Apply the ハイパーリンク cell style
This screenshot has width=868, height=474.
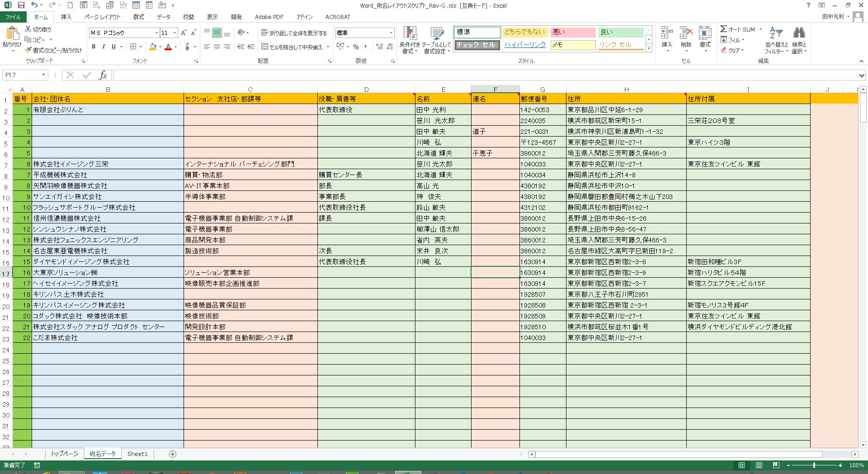click(x=525, y=45)
